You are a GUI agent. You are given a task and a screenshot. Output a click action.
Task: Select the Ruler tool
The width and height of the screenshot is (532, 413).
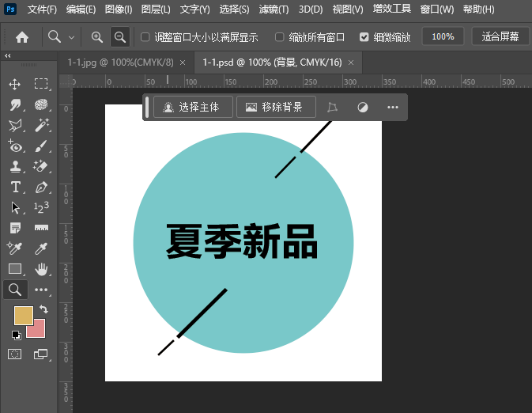point(41,228)
